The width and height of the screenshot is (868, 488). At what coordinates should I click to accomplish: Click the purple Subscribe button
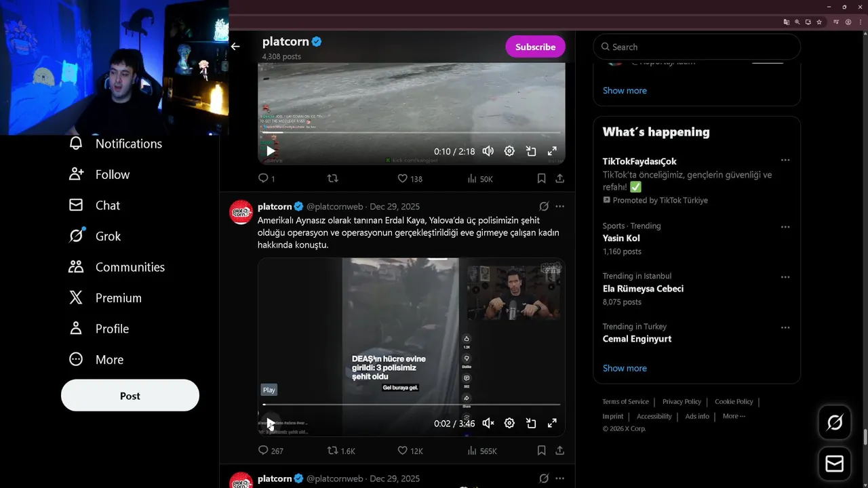coord(535,47)
